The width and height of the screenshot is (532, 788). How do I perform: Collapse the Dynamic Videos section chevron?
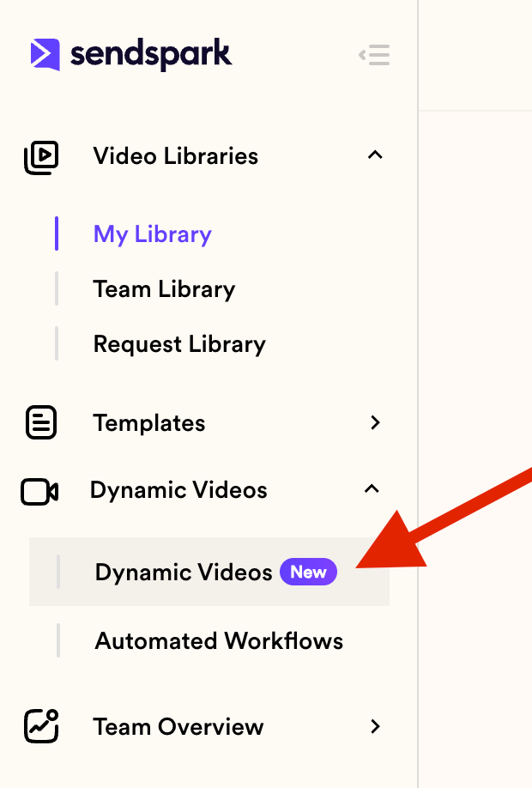[372, 489]
